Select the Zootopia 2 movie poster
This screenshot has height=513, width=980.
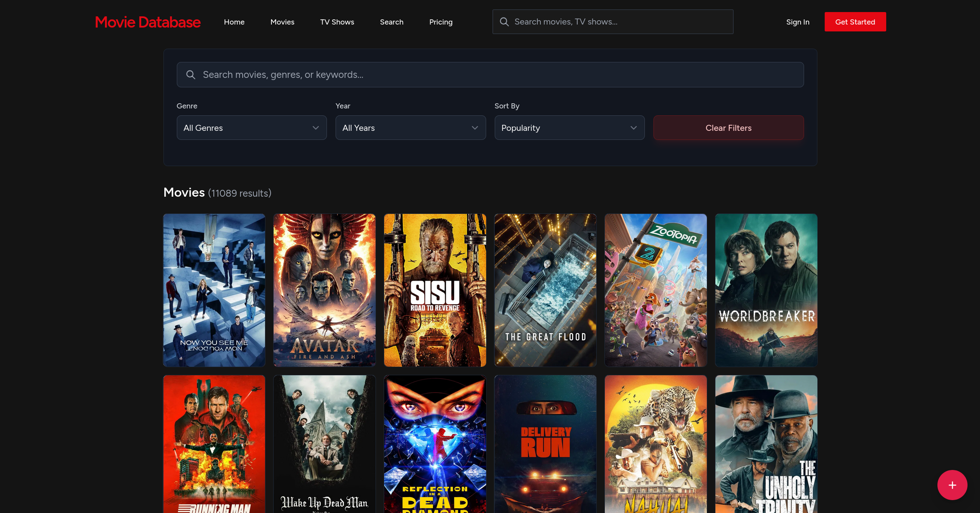tap(656, 290)
